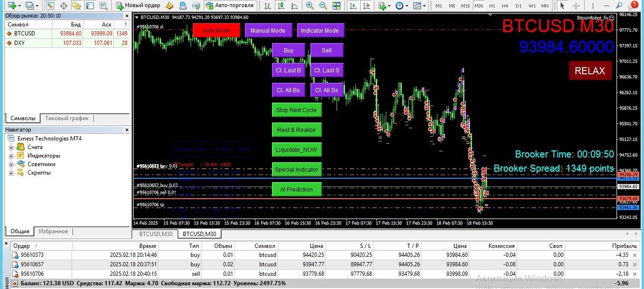The height and width of the screenshot is (289, 644).
Task: Click the Auto Mode button
Action: click(216, 30)
